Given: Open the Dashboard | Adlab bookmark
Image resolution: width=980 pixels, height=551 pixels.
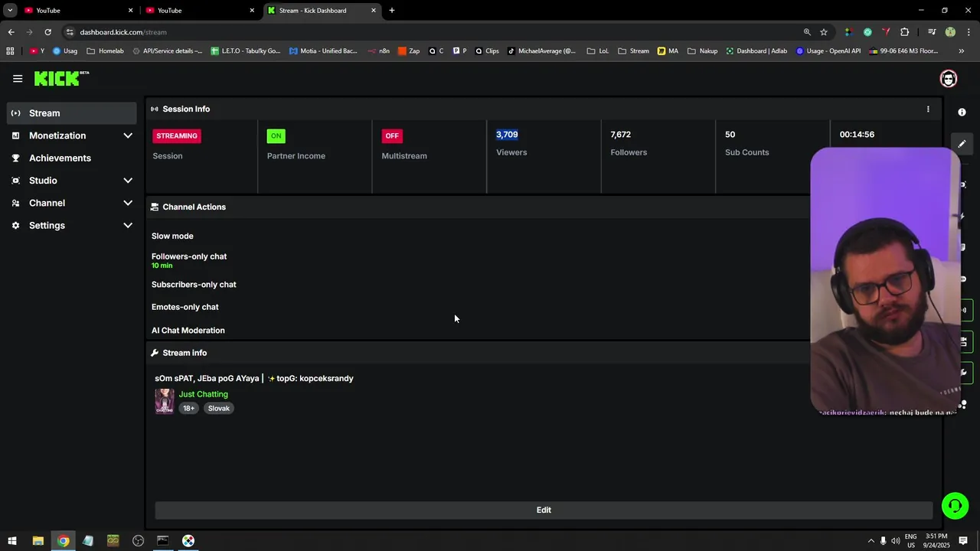Looking at the screenshot, I should point(756,51).
